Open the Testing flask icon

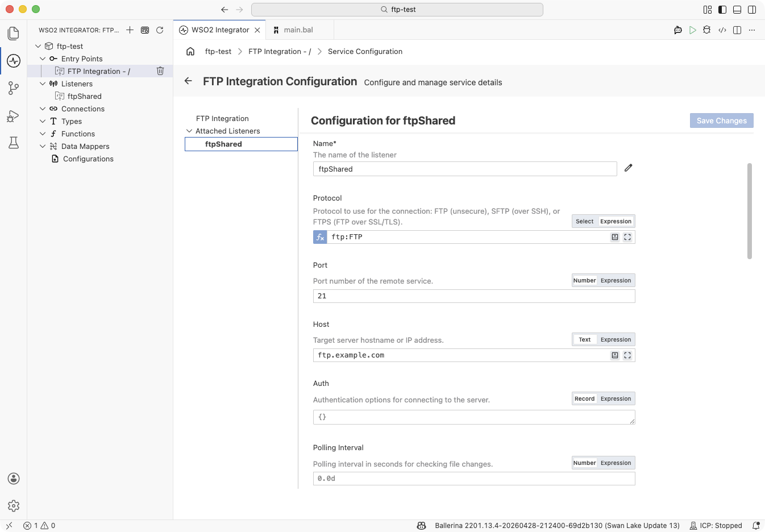(x=14, y=143)
